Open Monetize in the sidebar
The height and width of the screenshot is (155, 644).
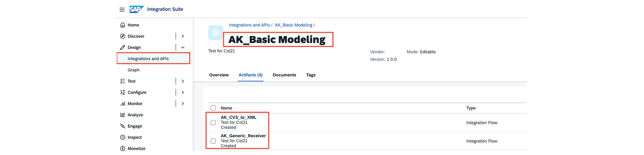click(136, 149)
